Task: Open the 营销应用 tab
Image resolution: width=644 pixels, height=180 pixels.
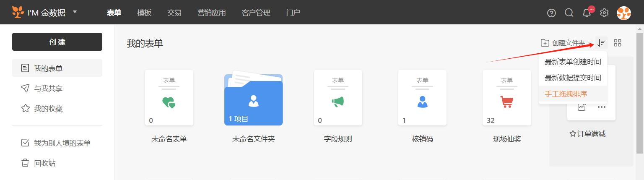Action: [x=212, y=13]
